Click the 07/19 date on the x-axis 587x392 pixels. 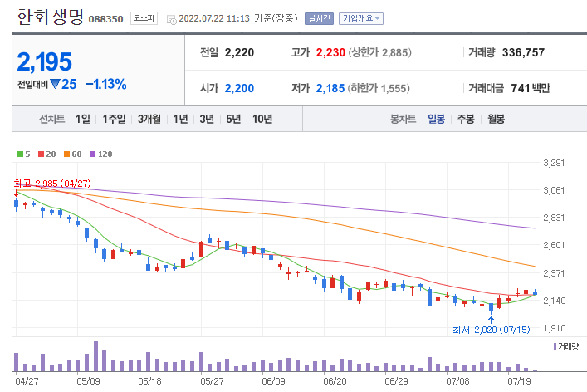point(519,381)
